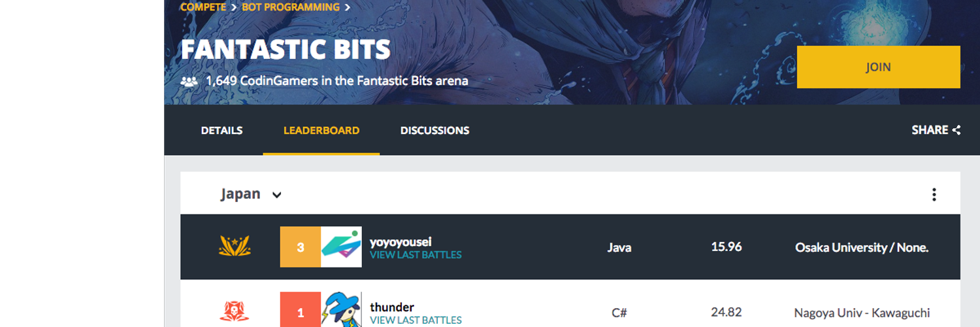980x327 pixels.
Task: Click the red league badge in thunder's row
Action: pyautogui.click(x=235, y=311)
